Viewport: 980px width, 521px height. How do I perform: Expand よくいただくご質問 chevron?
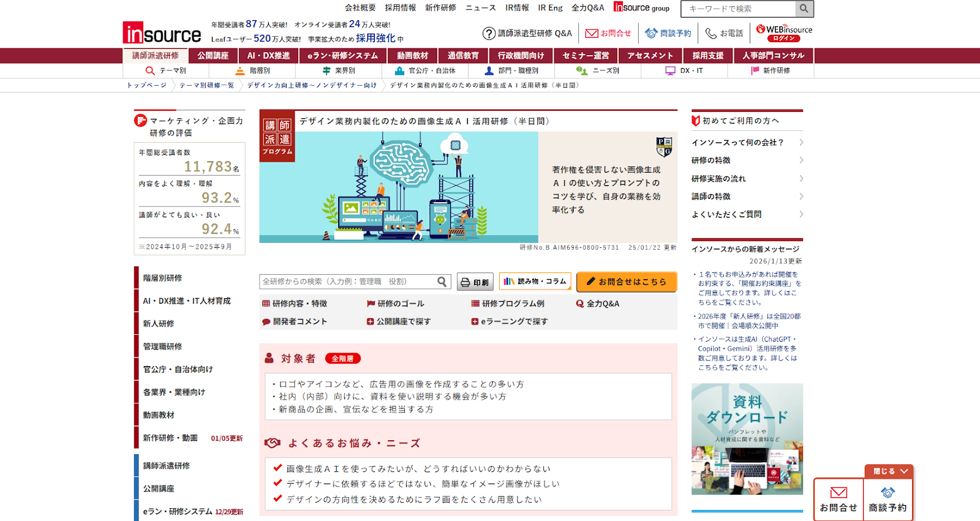pyautogui.click(x=801, y=214)
